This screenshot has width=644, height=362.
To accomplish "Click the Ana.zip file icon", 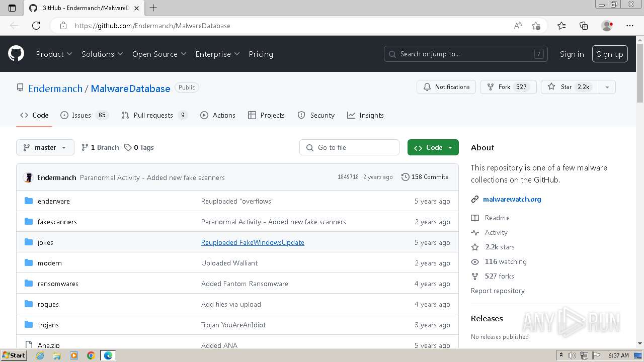I will click(29, 345).
